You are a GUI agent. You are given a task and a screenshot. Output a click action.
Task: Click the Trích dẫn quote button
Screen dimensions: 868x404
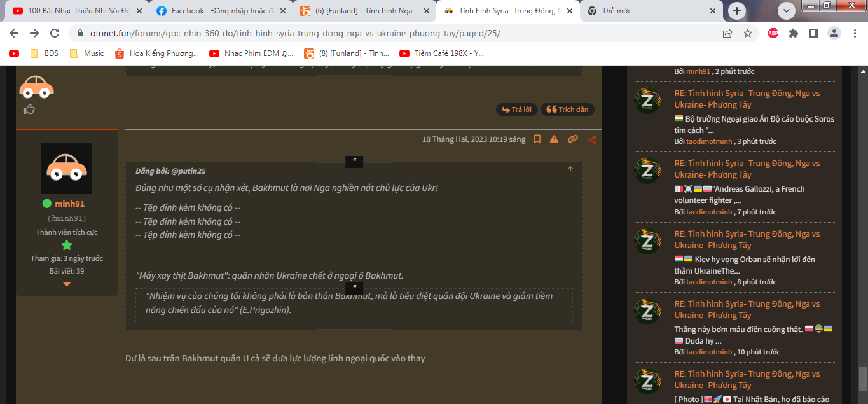(x=567, y=109)
